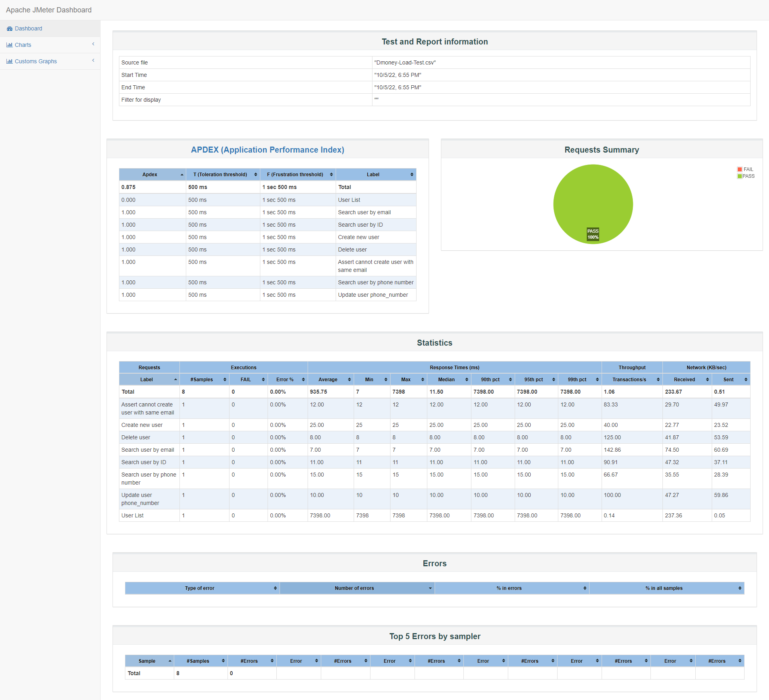769x700 pixels.
Task: Sort statistics by Error % column
Action: click(x=285, y=380)
